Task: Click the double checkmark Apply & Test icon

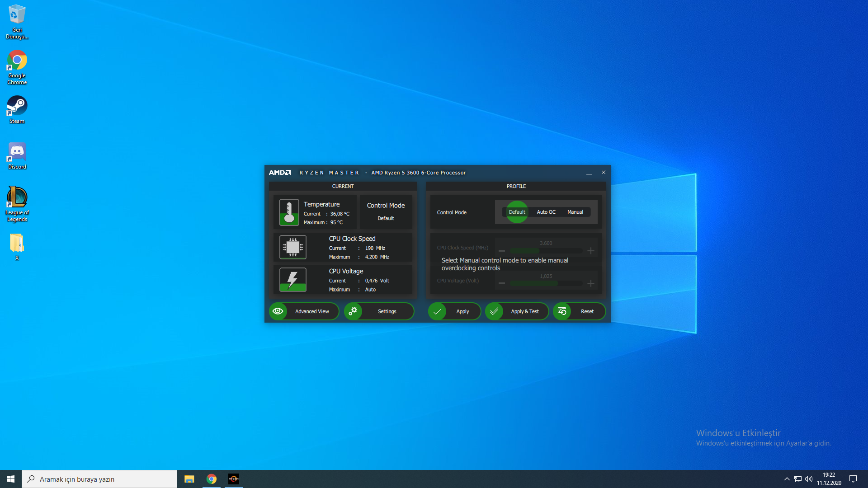Action: 494,311
